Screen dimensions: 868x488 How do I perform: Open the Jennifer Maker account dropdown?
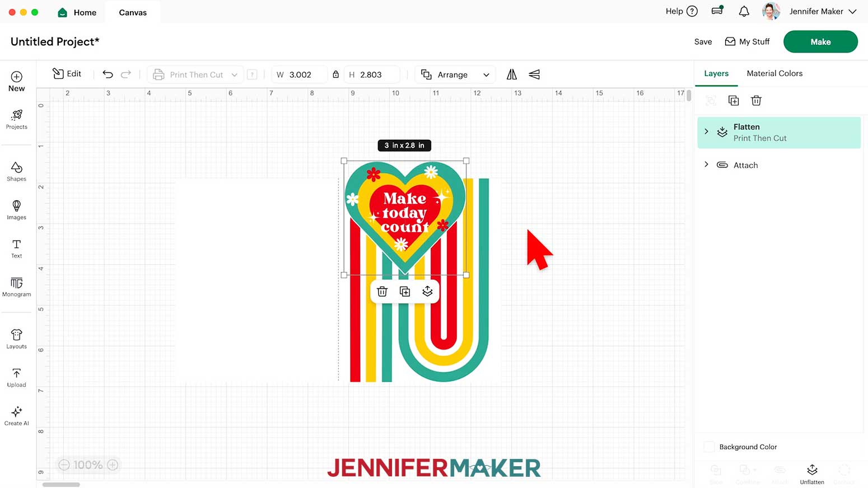pos(823,11)
